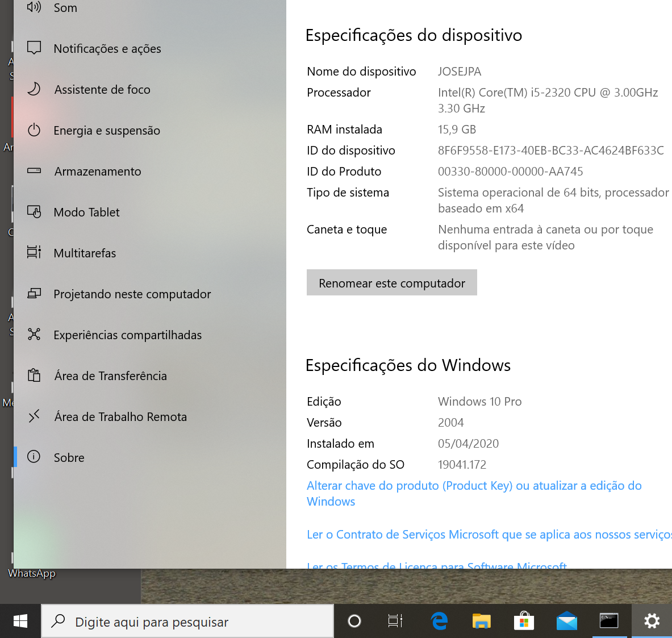Click the Compilação do SO label
Screen dimensions: 672x638
point(356,464)
